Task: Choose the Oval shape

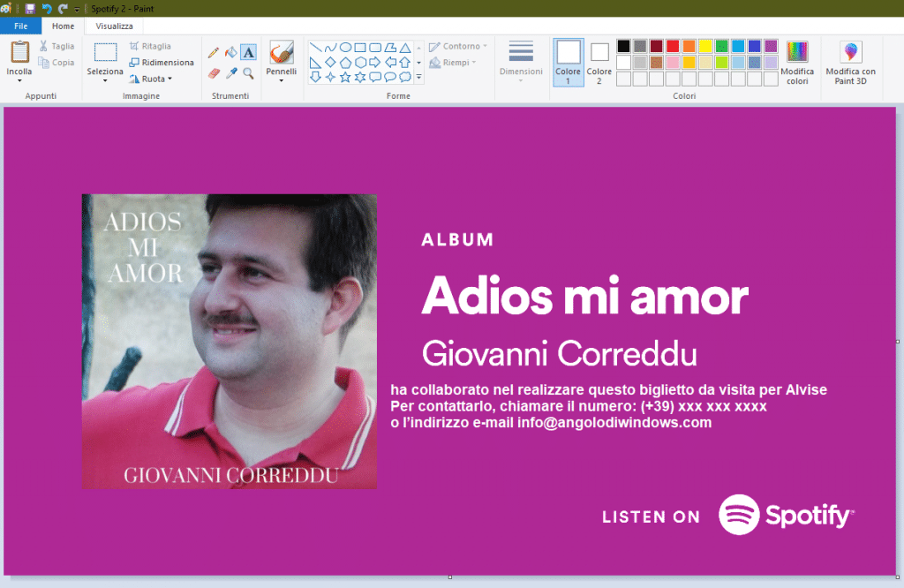Action: [345, 48]
